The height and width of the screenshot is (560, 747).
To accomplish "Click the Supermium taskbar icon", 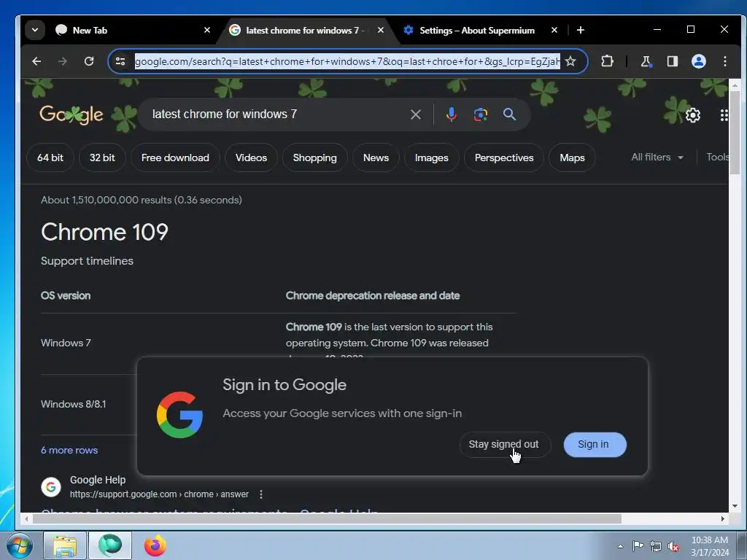I will click(x=110, y=545).
